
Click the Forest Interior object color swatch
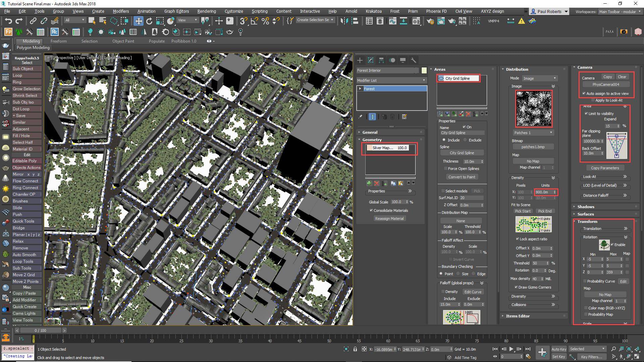[424, 70]
